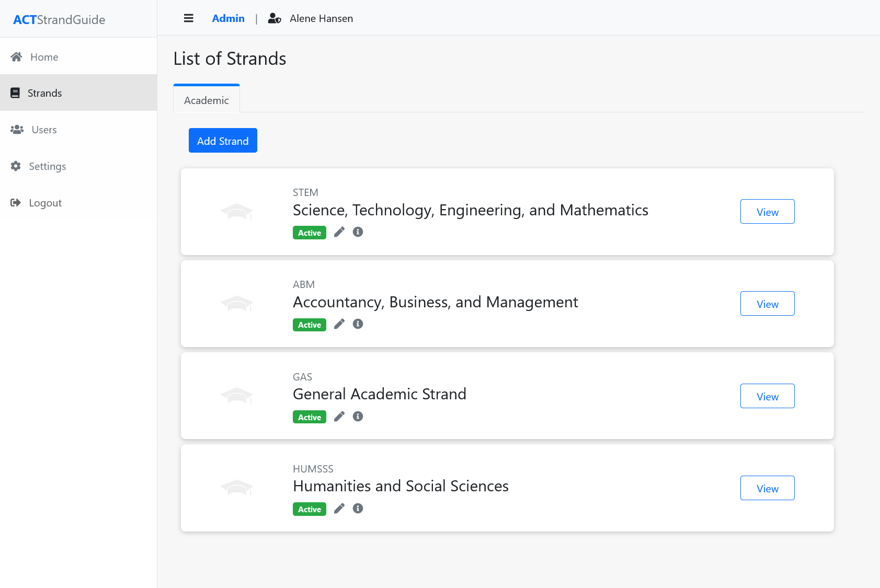
Task: Edit the ABM strand via pencil icon
Action: (339, 324)
